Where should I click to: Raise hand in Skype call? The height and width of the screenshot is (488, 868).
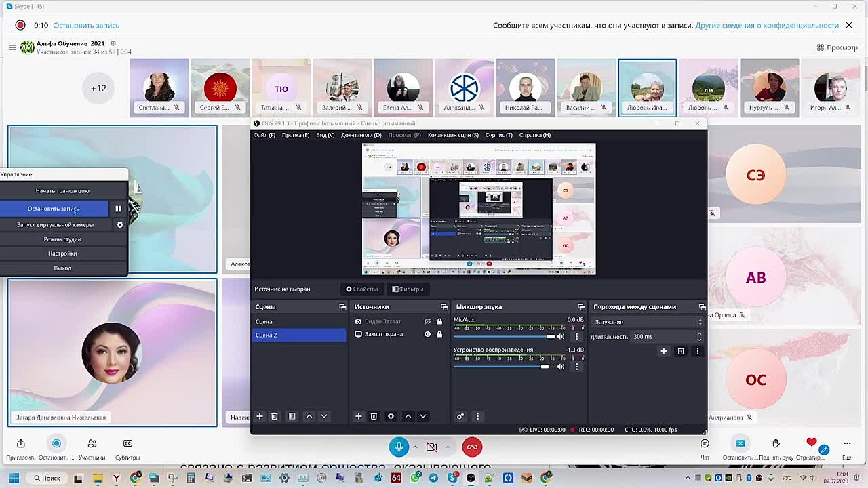tap(776, 447)
